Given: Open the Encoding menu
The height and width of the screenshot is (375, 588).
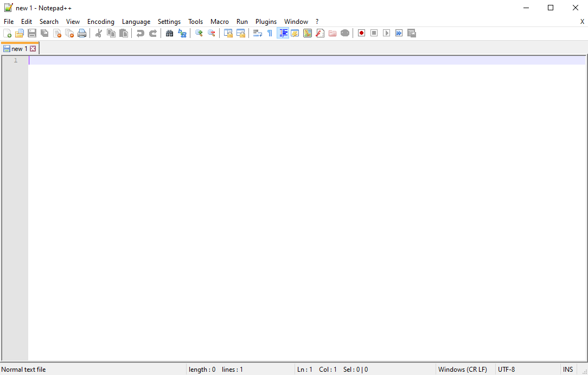Looking at the screenshot, I should tap(101, 22).
